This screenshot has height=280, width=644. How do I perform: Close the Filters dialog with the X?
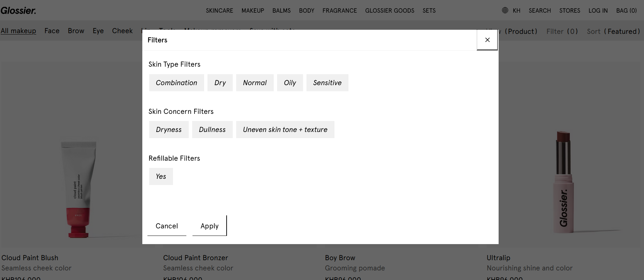pos(487,40)
